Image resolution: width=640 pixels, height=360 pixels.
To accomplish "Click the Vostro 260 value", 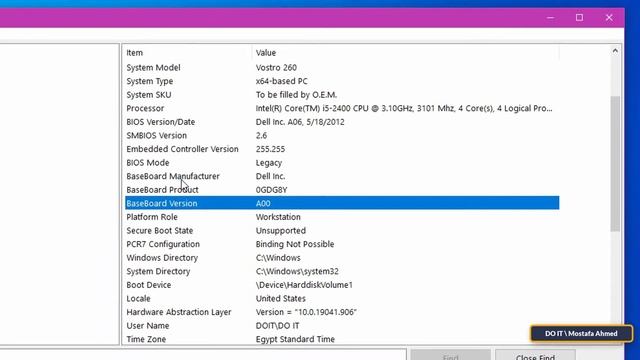I will [x=276, y=67].
